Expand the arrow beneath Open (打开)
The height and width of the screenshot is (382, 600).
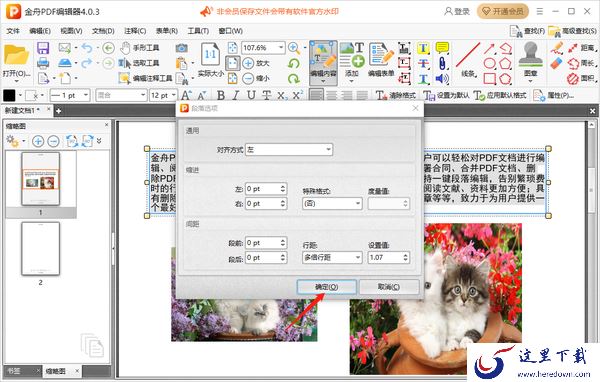(x=16, y=81)
